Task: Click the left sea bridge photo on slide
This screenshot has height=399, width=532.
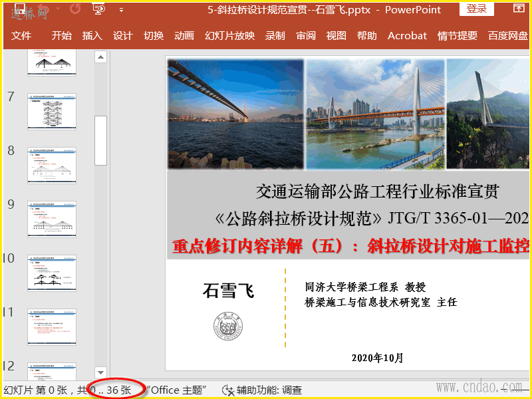Action: coord(235,114)
